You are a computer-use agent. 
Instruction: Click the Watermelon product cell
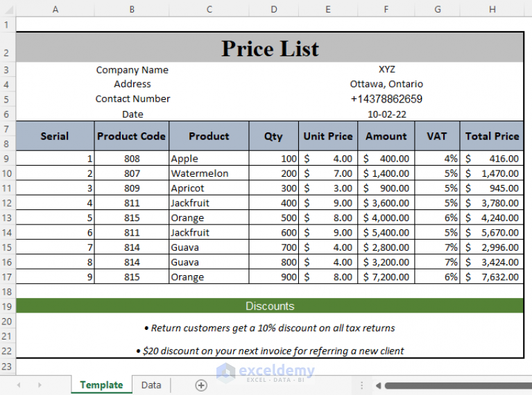coord(208,173)
